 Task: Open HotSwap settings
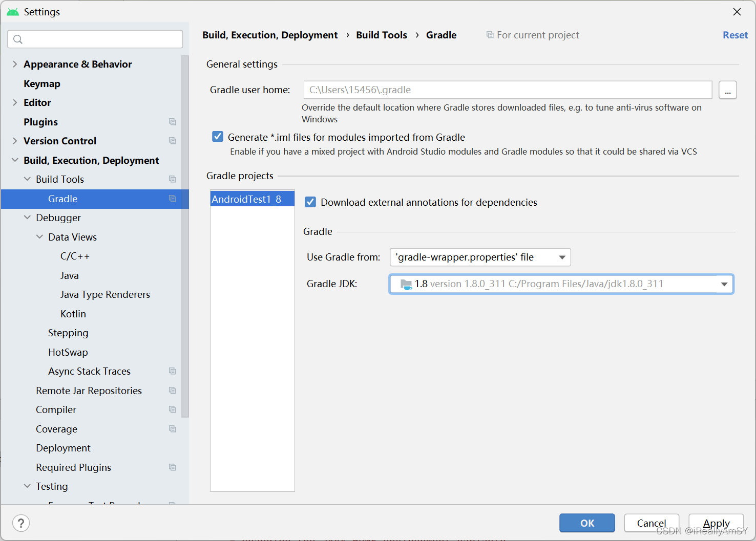coord(68,352)
